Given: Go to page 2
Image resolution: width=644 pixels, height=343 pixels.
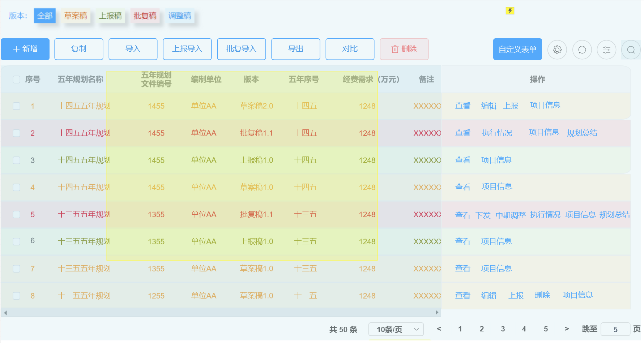Looking at the screenshot, I should pos(482,329).
